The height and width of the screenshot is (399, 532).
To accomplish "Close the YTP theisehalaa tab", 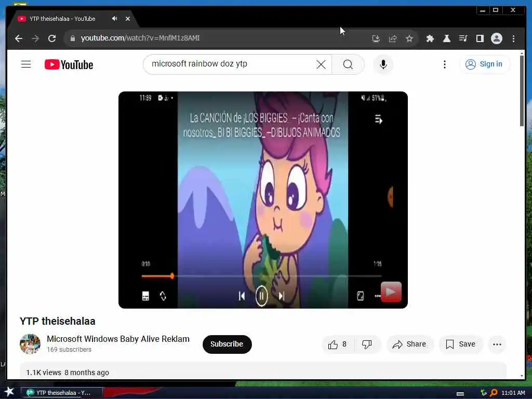I will pos(128,19).
